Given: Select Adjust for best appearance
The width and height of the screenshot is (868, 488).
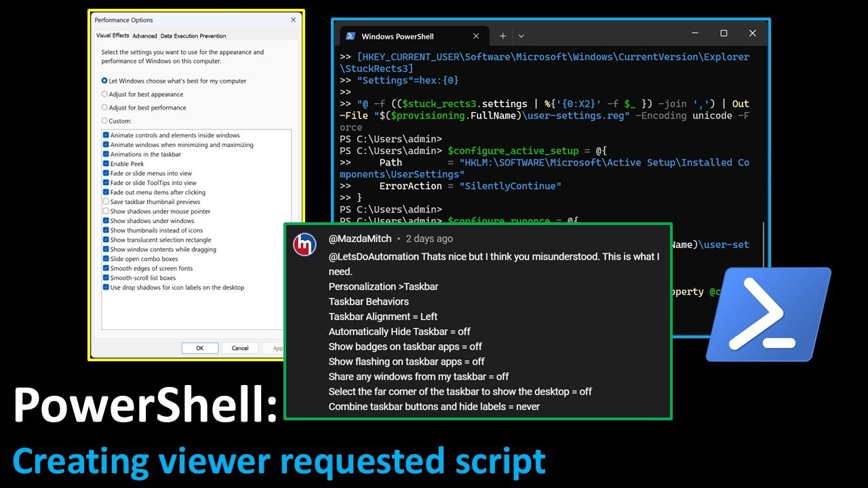Looking at the screenshot, I should 142,94.
